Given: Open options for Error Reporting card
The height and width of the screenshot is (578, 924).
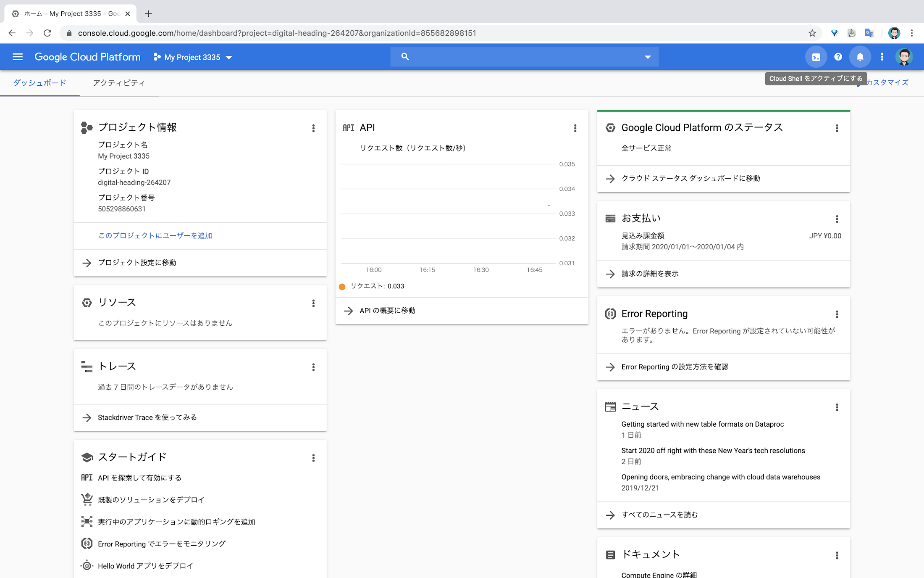Looking at the screenshot, I should coord(837,314).
